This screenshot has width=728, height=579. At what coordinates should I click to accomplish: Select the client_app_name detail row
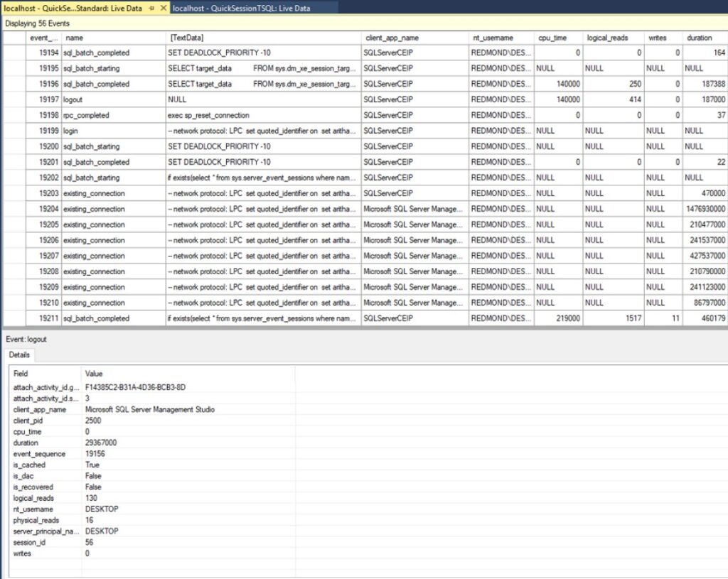coord(152,410)
